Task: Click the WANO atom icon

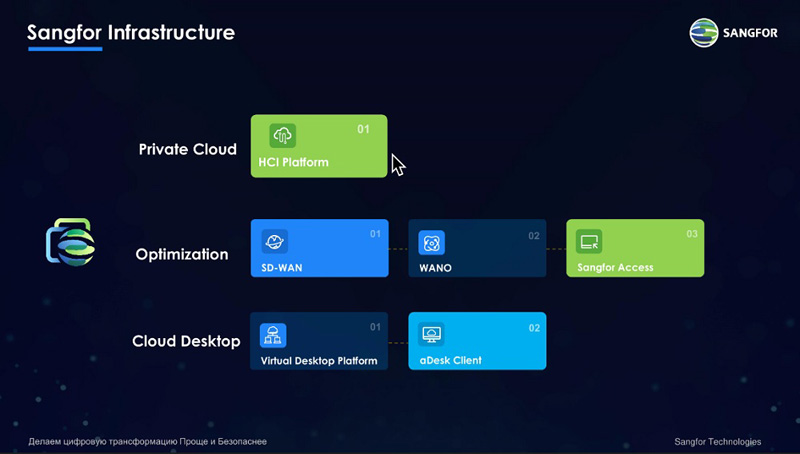Action: tap(432, 243)
